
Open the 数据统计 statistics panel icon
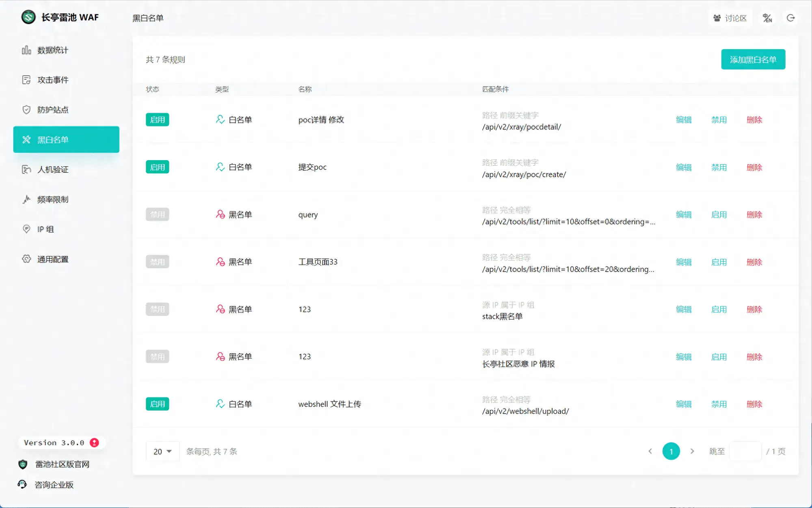(26, 50)
